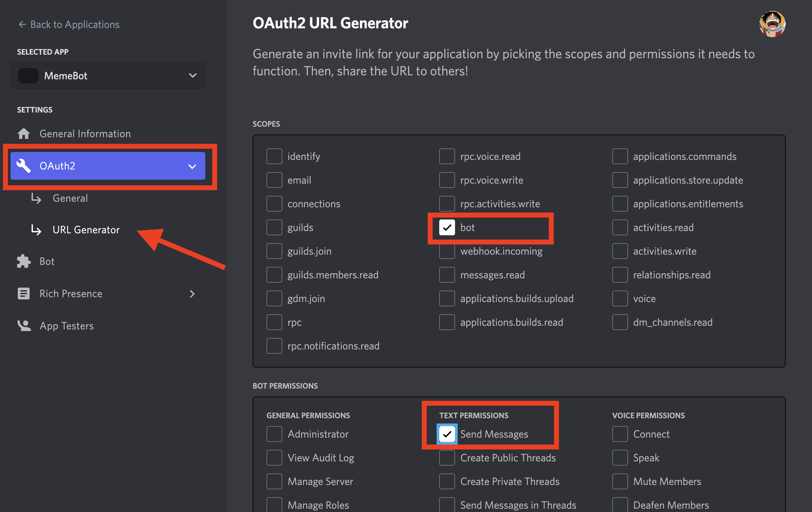Click the back arrow icon beside Back to Applications
Viewport: 812px width, 512px height.
click(x=22, y=24)
